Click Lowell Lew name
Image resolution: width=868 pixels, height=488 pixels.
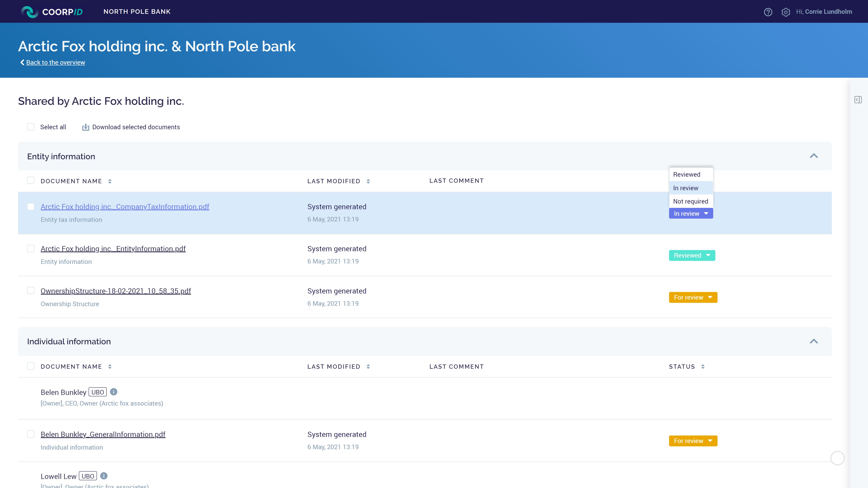point(59,476)
